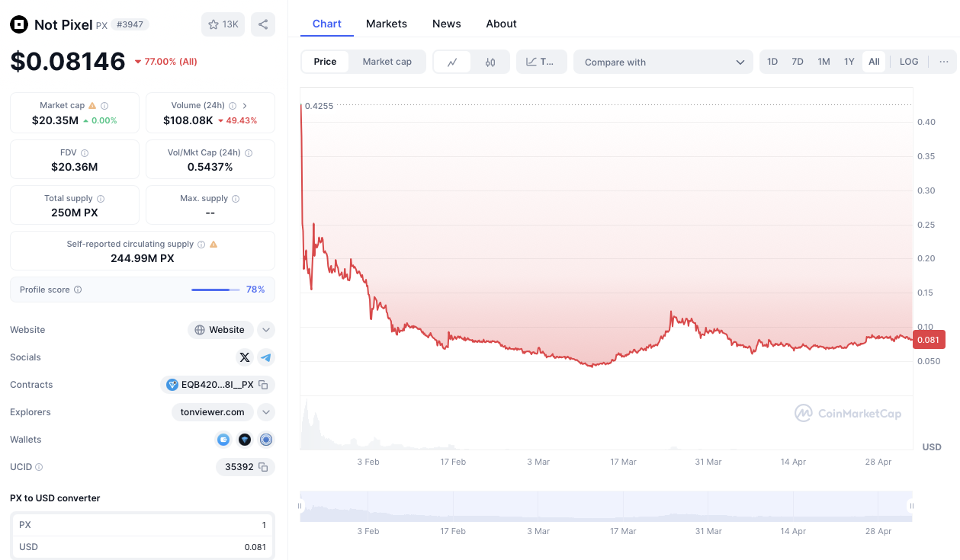Show circulating supply info icon

(201, 245)
